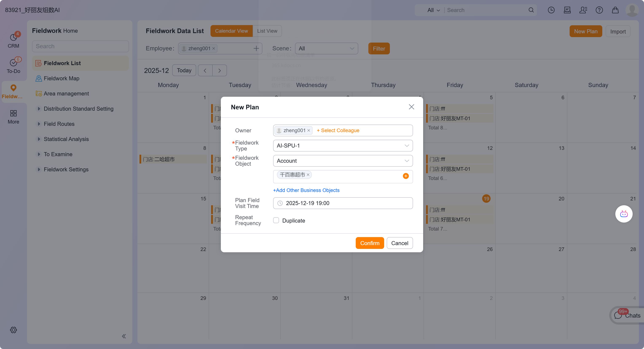The image size is (644, 349).
Task: Open 门店:fff event on Friday 12
Action: pos(459,159)
